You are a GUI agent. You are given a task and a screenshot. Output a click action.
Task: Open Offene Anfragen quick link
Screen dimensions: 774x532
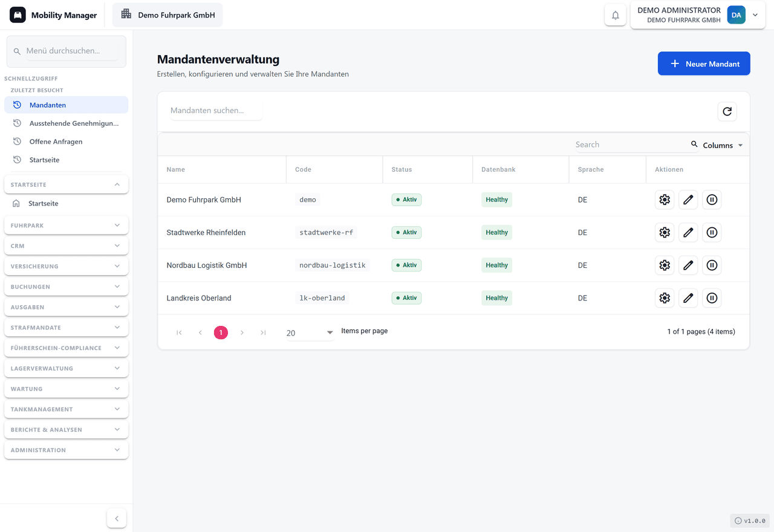67,141
